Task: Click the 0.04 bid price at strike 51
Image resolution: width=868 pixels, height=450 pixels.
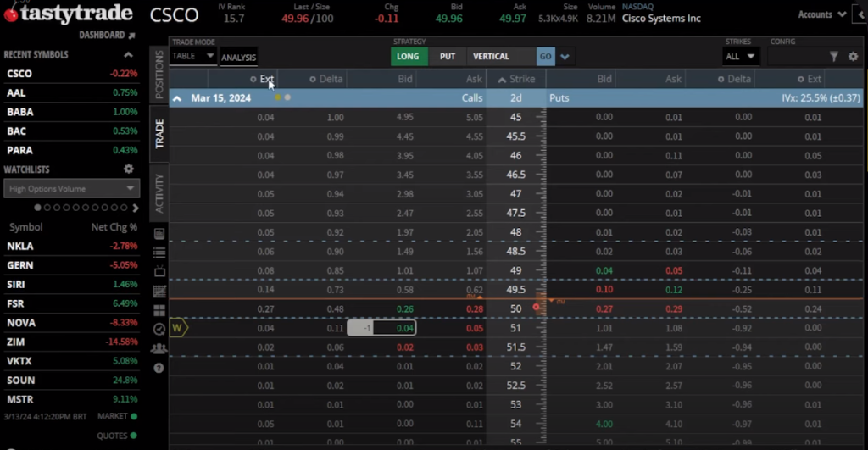Action: tap(404, 328)
